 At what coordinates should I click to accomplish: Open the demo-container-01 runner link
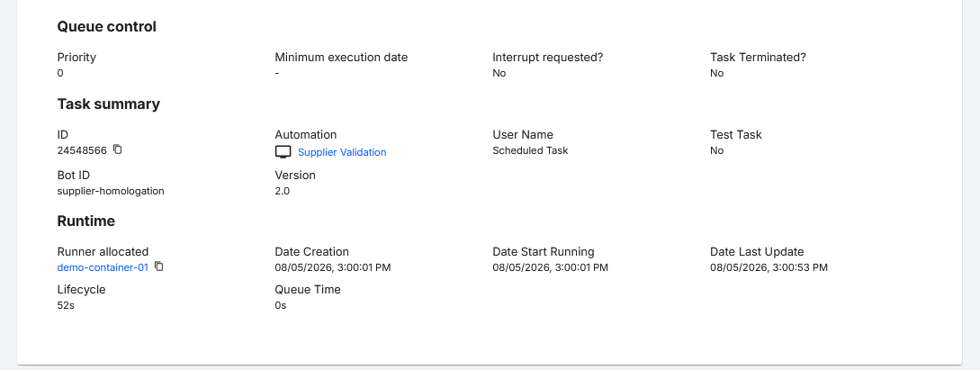pos(103,267)
